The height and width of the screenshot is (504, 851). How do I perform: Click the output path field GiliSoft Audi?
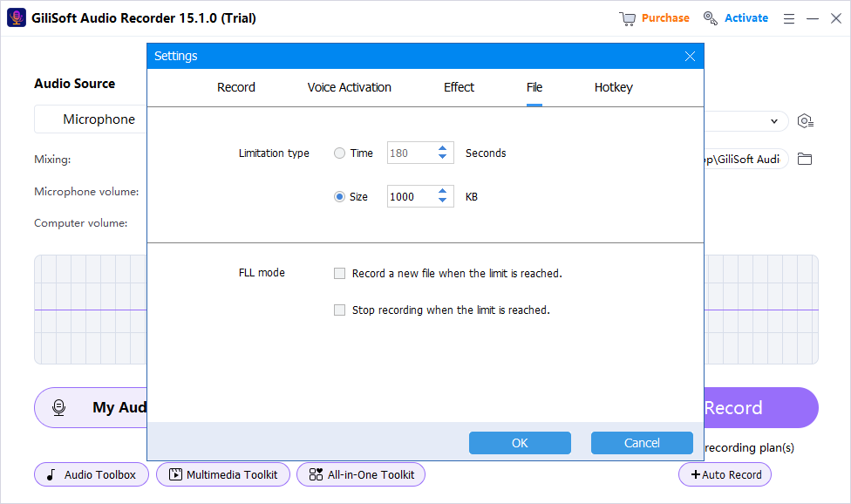click(x=745, y=159)
